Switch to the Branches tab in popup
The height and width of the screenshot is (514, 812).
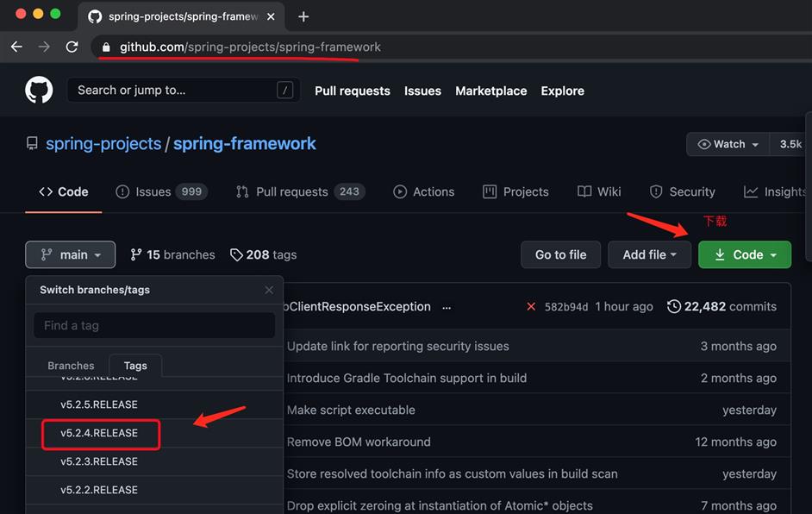[x=71, y=366]
